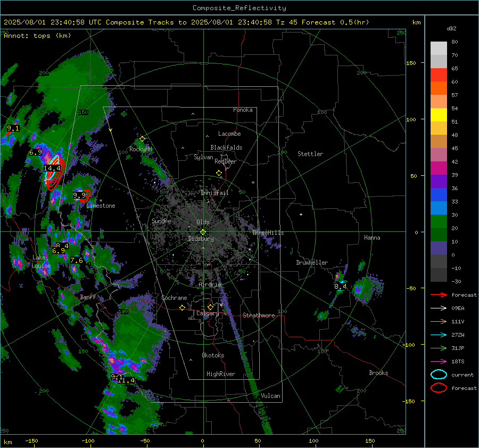This screenshot has height=448, width=479.
Task: Click the yellow 54-51 dBZ color swatch
Action: coord(439,115)
